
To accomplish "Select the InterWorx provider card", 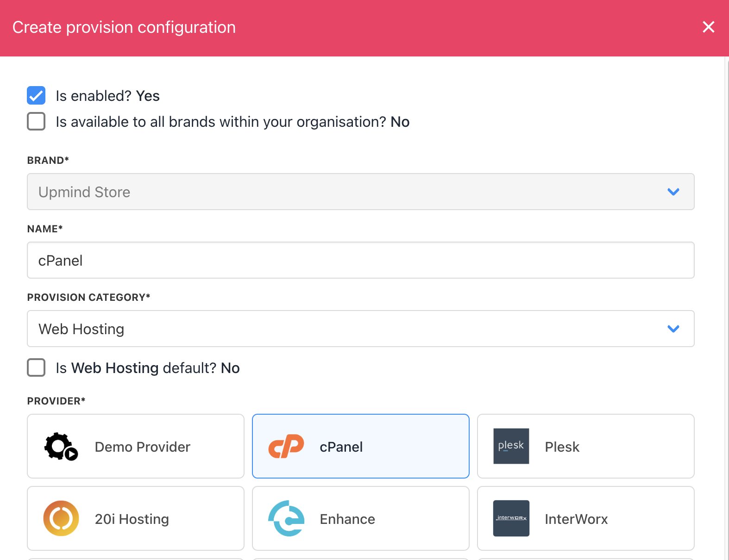I will tap(585, 518).
